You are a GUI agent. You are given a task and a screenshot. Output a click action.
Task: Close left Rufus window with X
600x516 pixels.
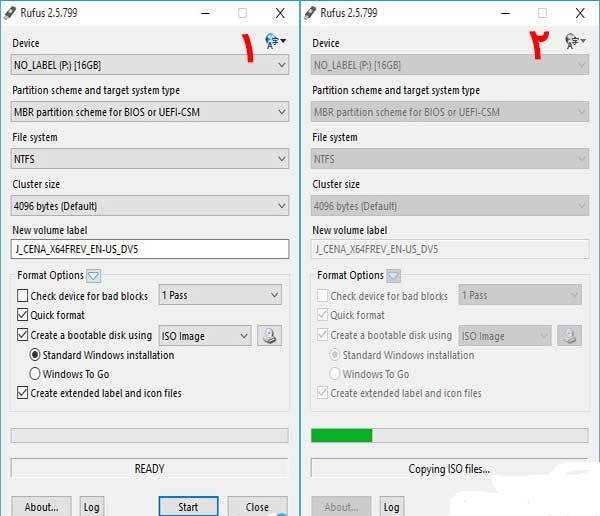[280, 13]
